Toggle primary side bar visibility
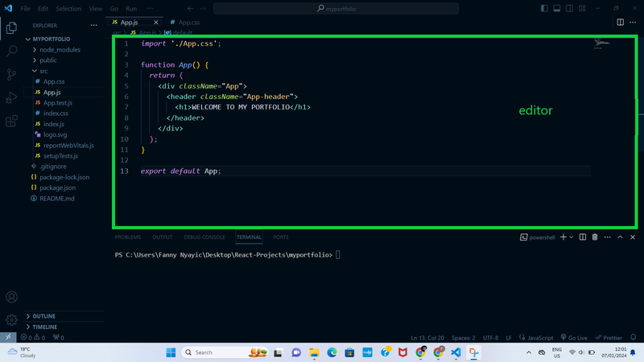The width and height of the screenshot is (644, 362). [x=544, y=8]
